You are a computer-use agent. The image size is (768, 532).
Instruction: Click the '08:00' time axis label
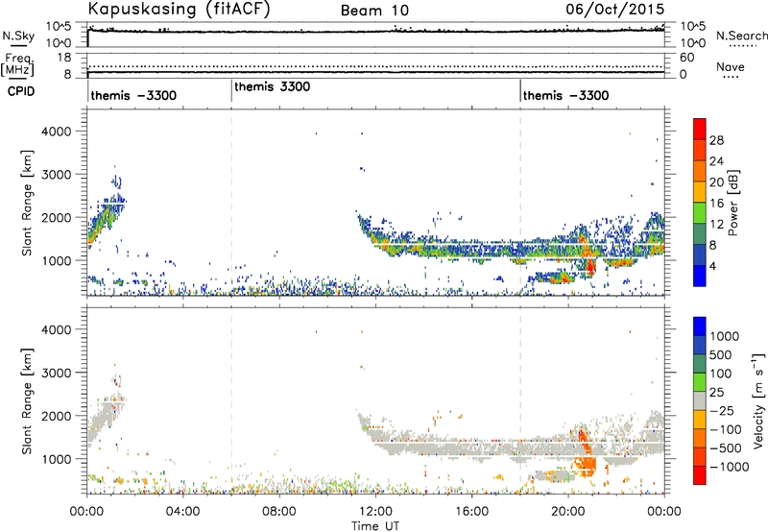click(278, 512)
